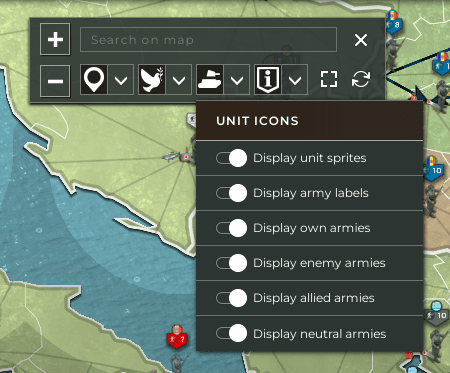Focus the Search on map field
Viewport: 450px width, 373px height.
[208, 40]
